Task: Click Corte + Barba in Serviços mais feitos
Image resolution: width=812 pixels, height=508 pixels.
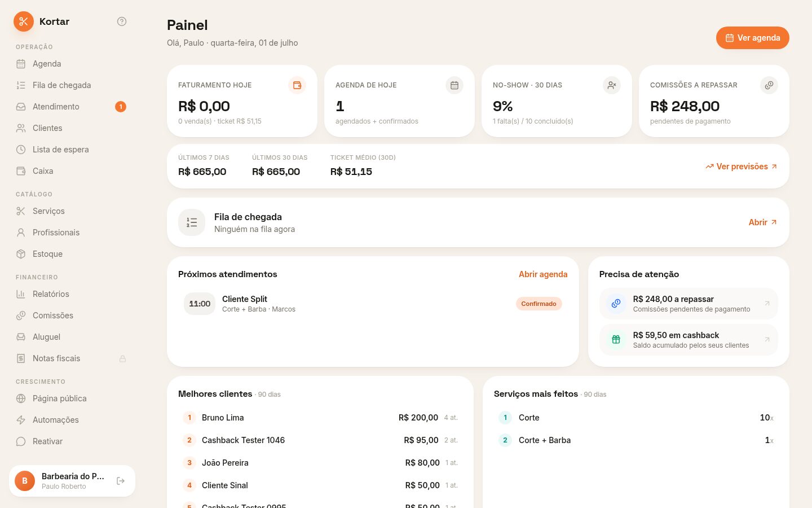Action: point(636,440)
